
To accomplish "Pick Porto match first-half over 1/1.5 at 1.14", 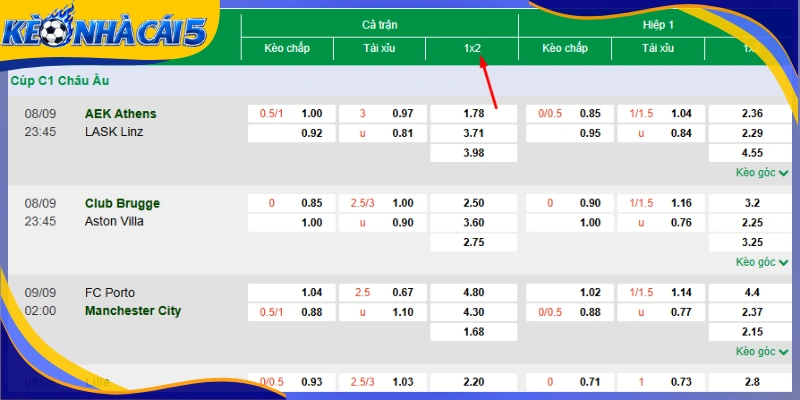I will pos(661,292).
